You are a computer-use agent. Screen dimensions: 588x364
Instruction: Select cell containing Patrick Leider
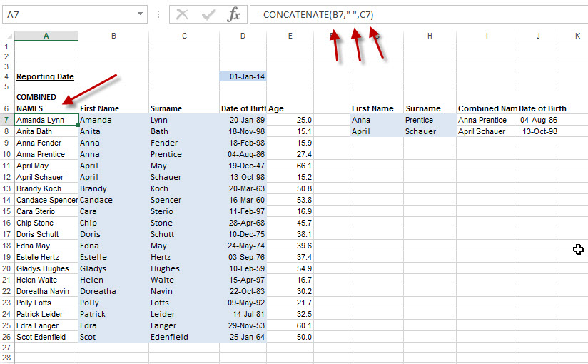pos(46,314)
